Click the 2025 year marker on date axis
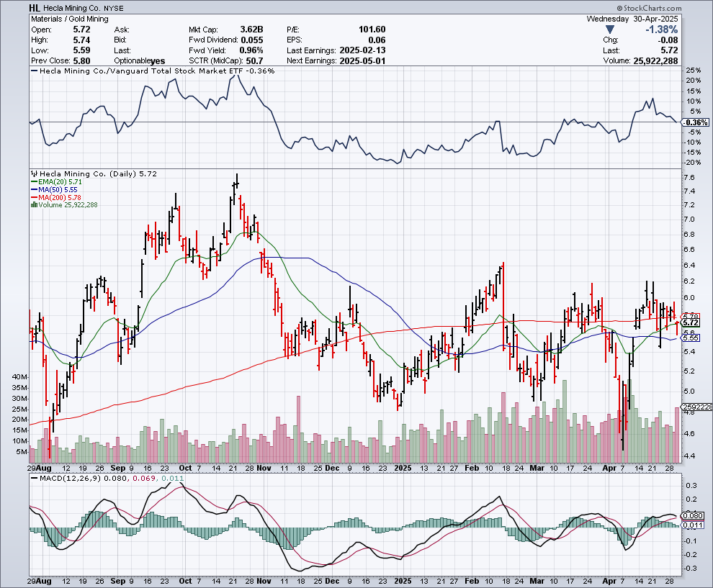Image resolution: width=713 pixels, height=588 pixels. point(401,580)
